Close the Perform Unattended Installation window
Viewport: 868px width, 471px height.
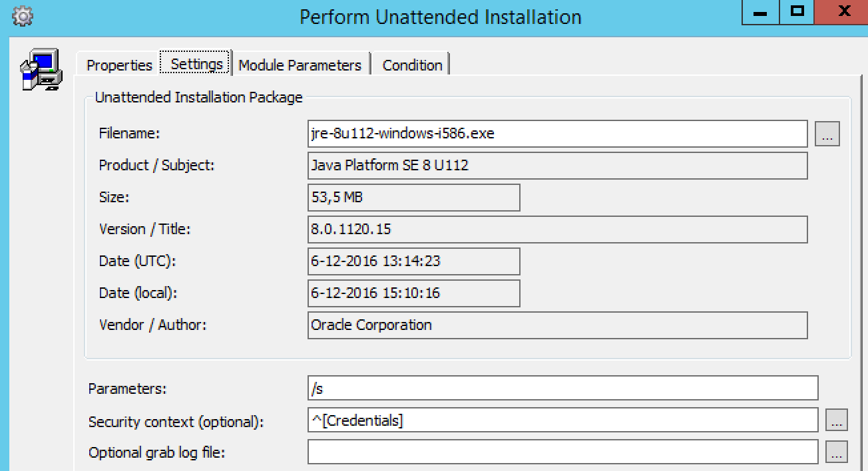pyautogui.click(x=843, y=12)
